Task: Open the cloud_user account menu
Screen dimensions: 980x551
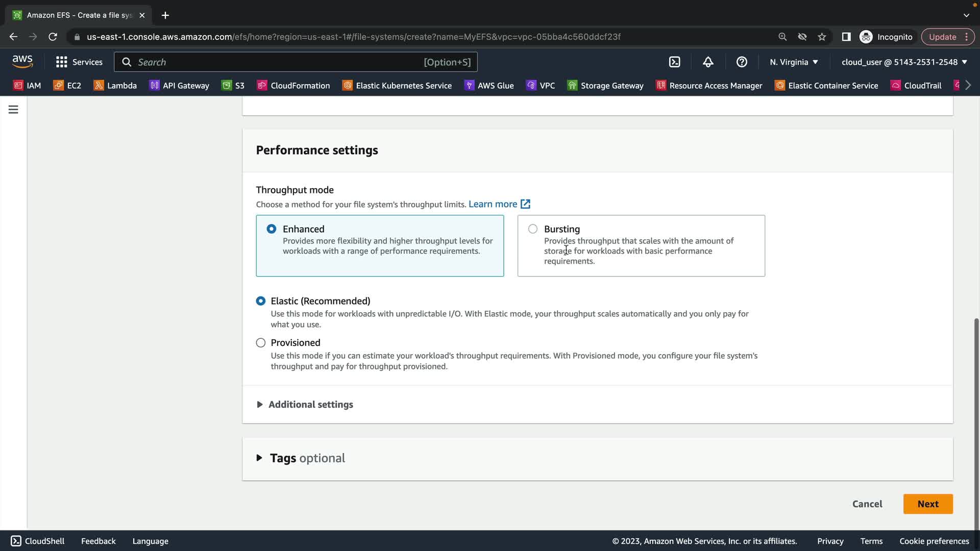Action: point(904,62)
